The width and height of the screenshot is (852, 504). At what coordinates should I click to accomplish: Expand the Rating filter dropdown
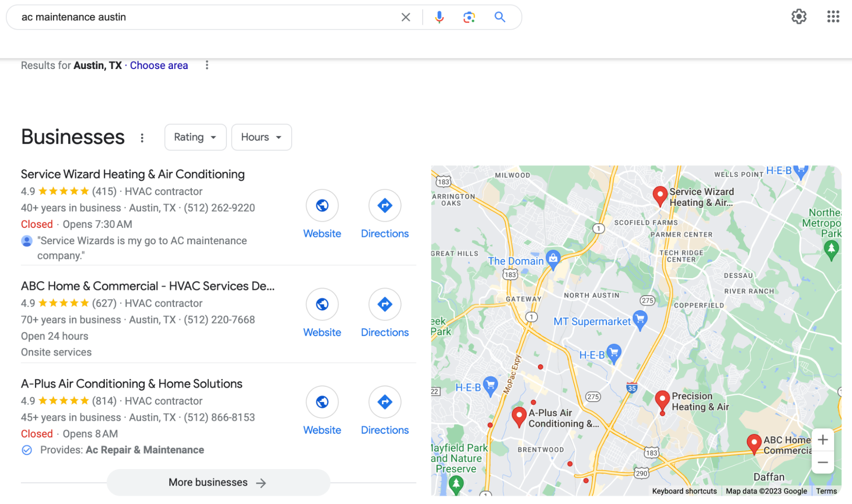tap(195, 137)
